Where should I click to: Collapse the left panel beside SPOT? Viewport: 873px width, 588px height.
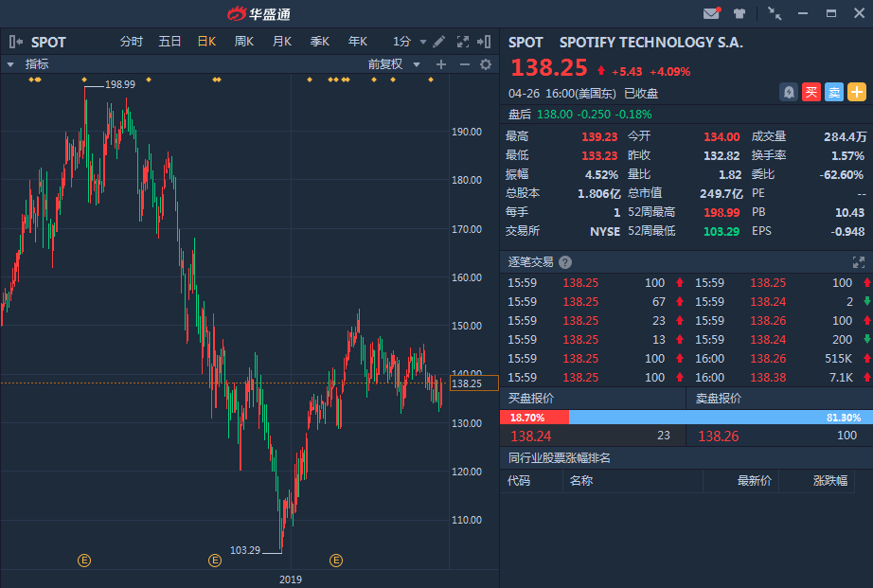[15, 42]
